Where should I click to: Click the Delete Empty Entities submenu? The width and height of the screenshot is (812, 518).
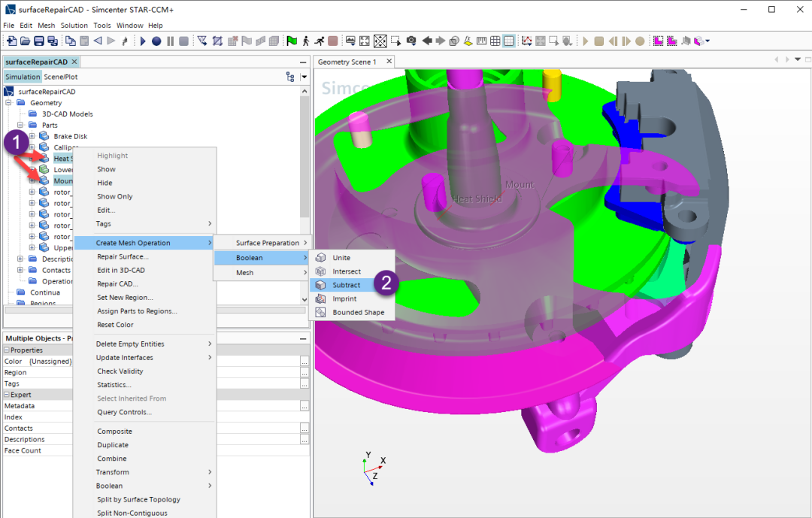[x=144, y=344]
